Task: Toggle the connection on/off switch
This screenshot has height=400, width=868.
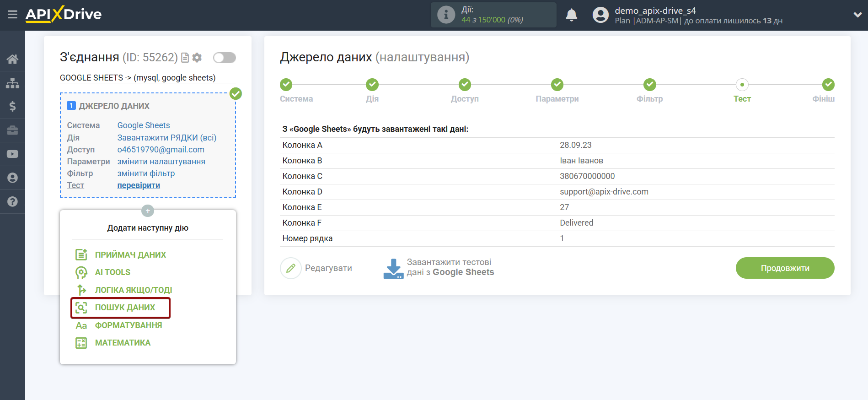Action: click(x=225, y=58)
